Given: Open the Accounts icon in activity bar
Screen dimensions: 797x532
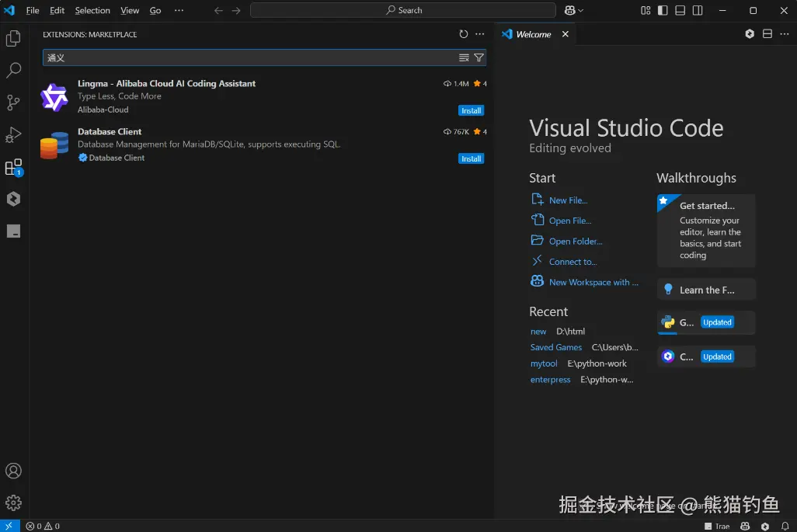Looking at the screenshot, I should [x=13, y=471].
